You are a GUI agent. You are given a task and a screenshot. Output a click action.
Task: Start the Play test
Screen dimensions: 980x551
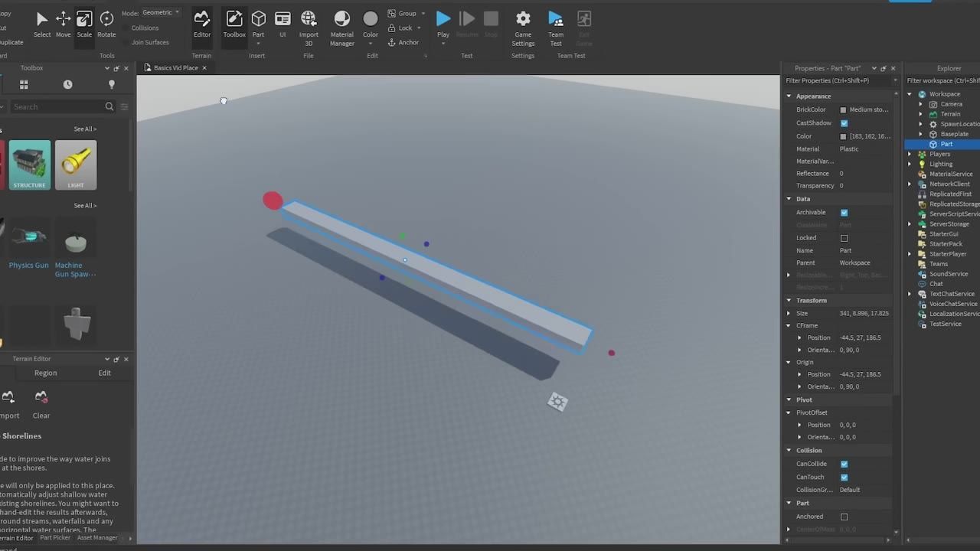(443, 24)
